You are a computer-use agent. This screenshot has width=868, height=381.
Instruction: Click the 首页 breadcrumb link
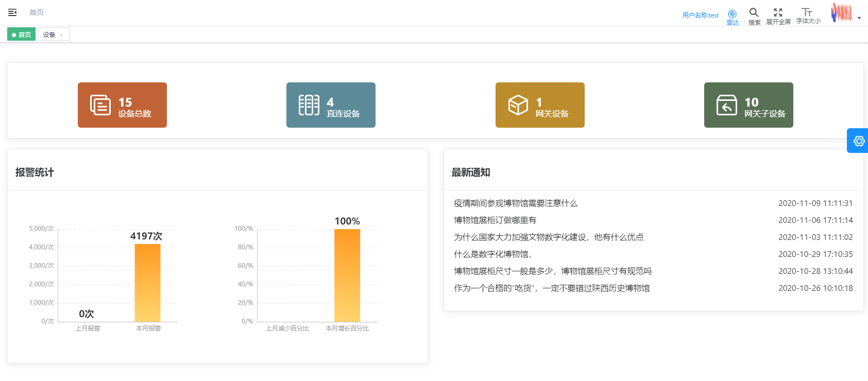coord(37,12)
